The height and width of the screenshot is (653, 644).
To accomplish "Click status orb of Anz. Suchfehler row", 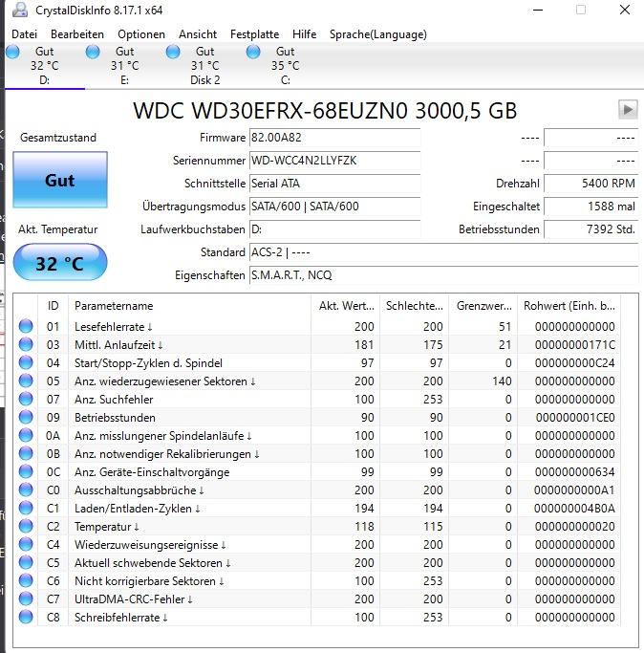I will click(x=26, y=399).
